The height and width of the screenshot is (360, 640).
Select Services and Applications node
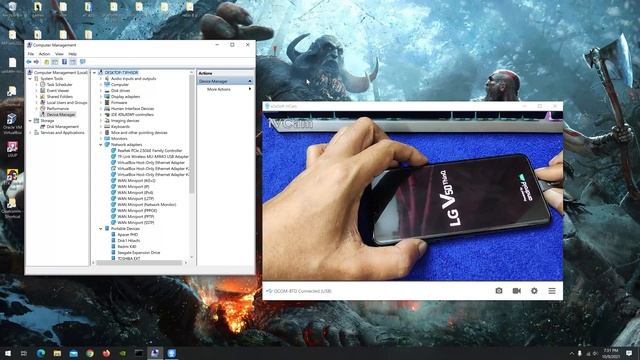(x=62, y=133)
